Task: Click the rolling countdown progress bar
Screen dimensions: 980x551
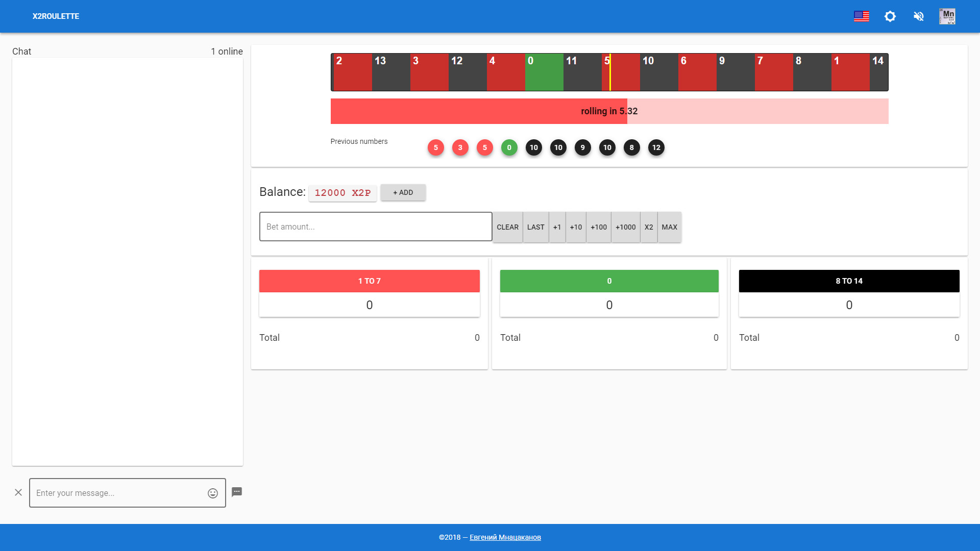Action: coord(609,111)
